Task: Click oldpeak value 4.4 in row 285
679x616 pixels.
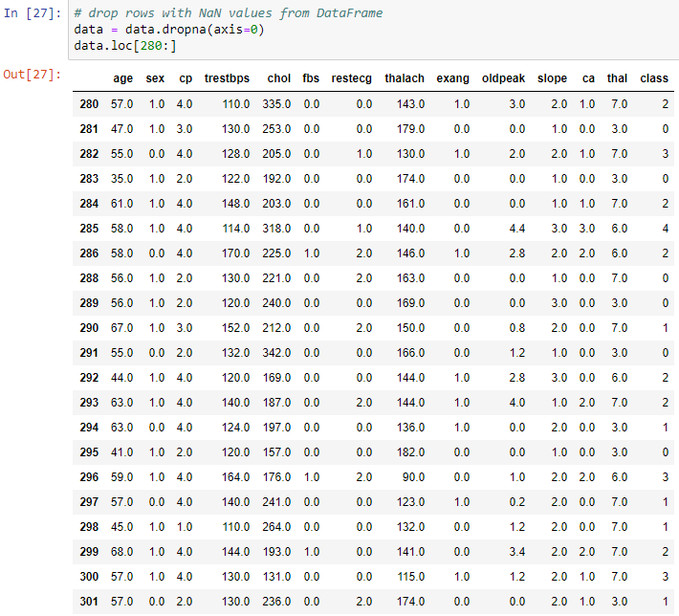Action: click(517, 229)
